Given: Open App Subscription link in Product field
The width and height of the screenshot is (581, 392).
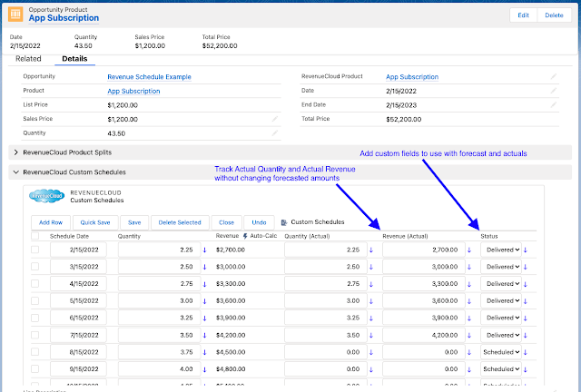Looking at the screenshot, I should click(x=133, y=91).
